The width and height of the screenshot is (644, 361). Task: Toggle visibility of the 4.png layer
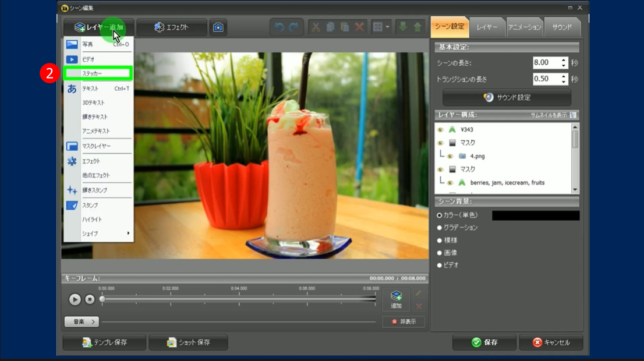(x=450, y=156)
